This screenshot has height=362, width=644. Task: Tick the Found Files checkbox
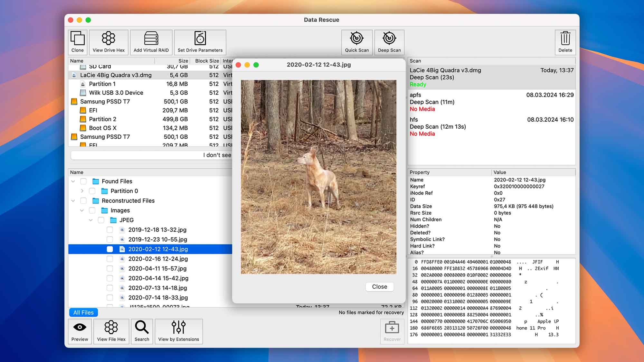click(x=83, y=181)
